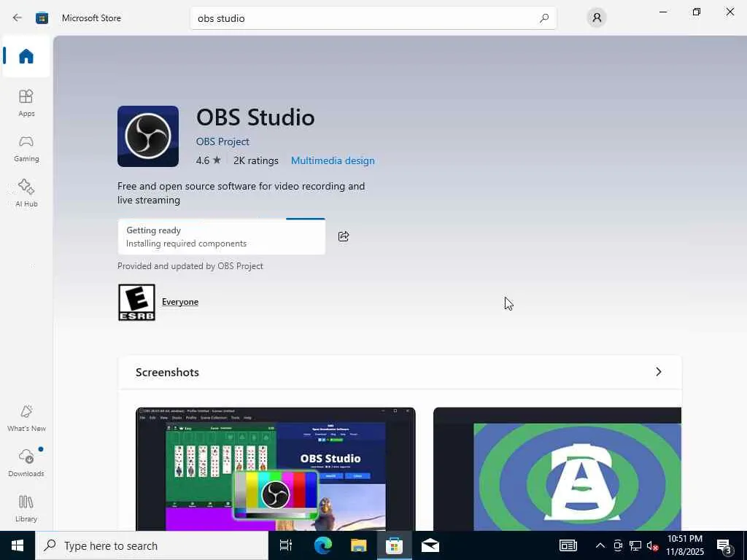747x560 pixels.
Task: Open the Gaming section
Action: click(26, 148)
